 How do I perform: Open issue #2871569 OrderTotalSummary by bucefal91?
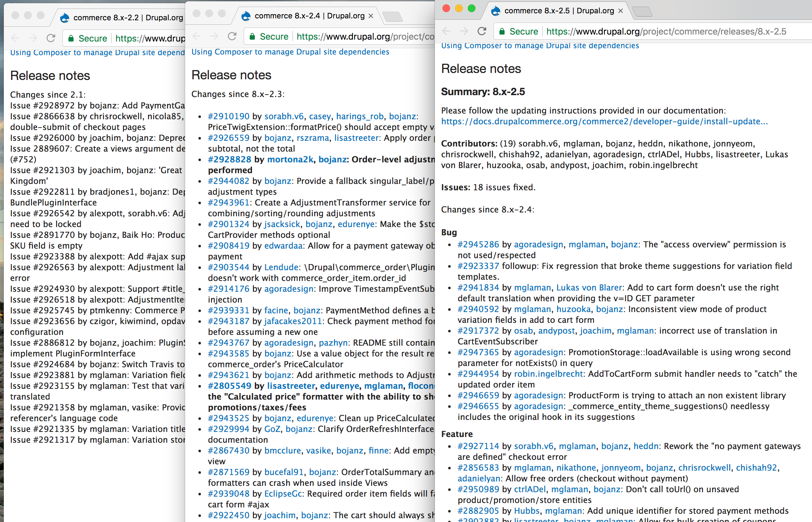228,472
